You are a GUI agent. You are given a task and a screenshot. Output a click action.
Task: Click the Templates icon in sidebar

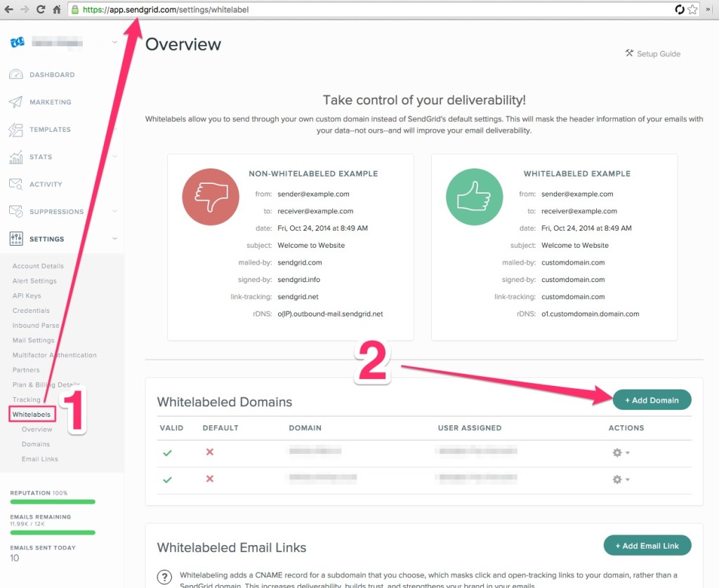15,130
